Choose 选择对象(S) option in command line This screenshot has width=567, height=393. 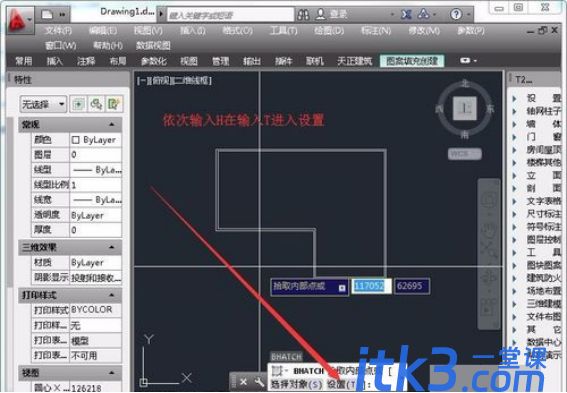[297, 384]
